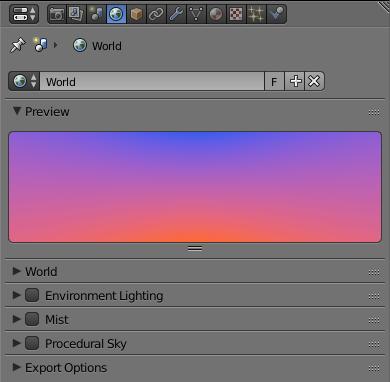Toggle the pin ID icon
This screenshot has width=390, height=382.
click(18, 45)
